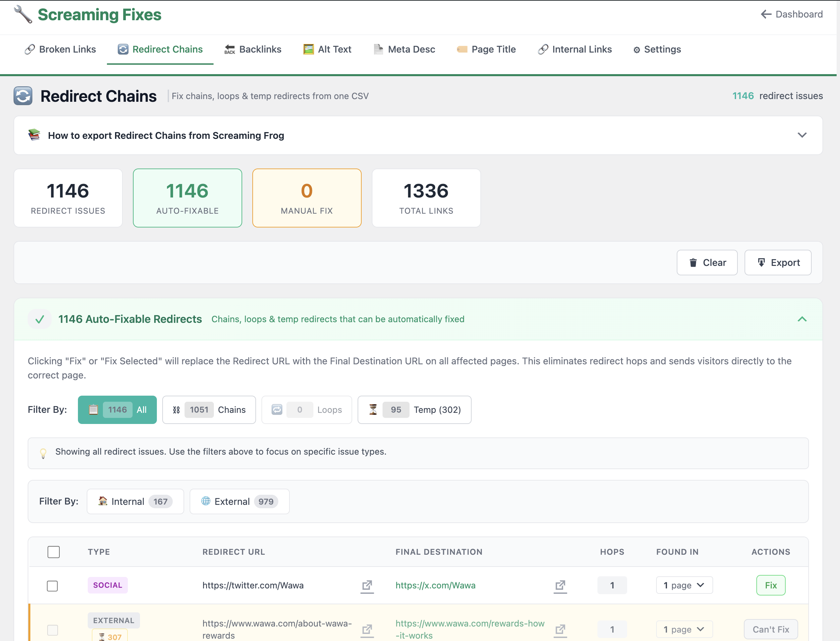Select the Internal 167 filter pill

point(135,501)
